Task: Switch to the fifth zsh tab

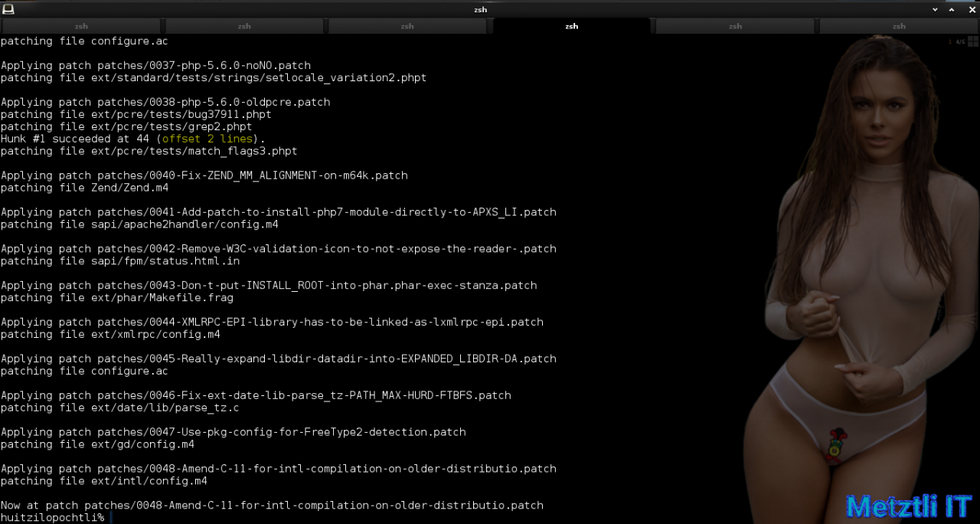Action: coord(735,26)
